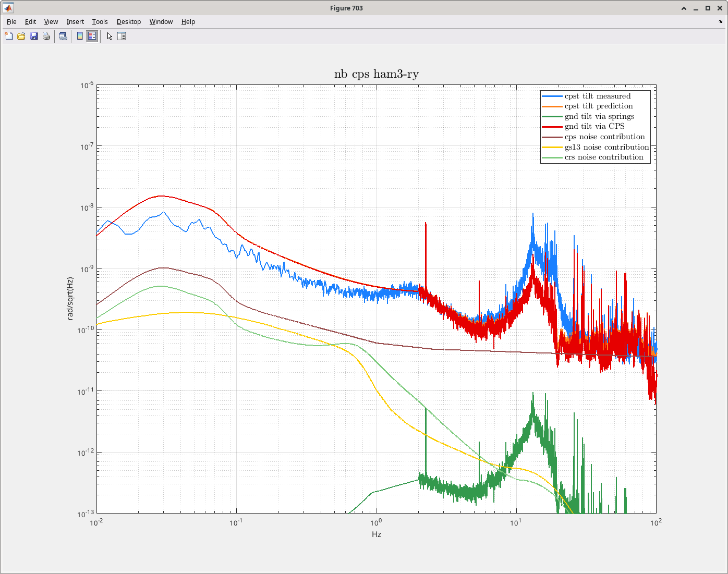Screen dimensions: 728x574
Task: Toggle the Link Plot toolbar button
Action: pyautogui.click(x=63, y=36)
